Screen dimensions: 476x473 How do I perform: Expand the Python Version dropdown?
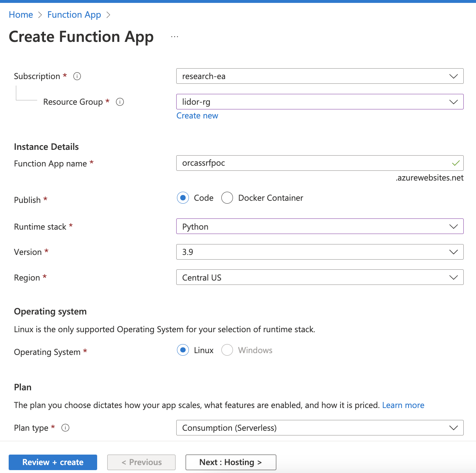320,252
